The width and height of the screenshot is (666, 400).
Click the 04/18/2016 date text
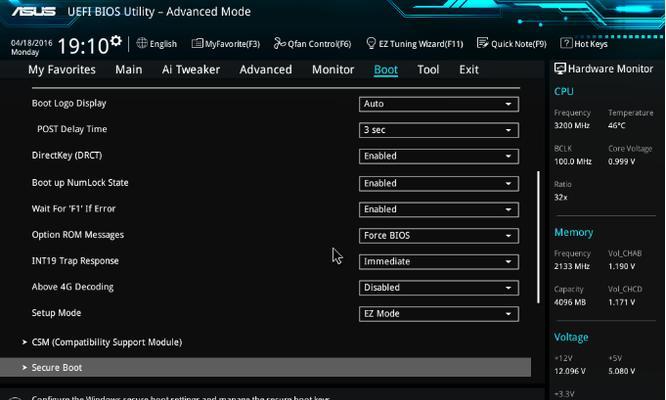(x=31, y=43)
